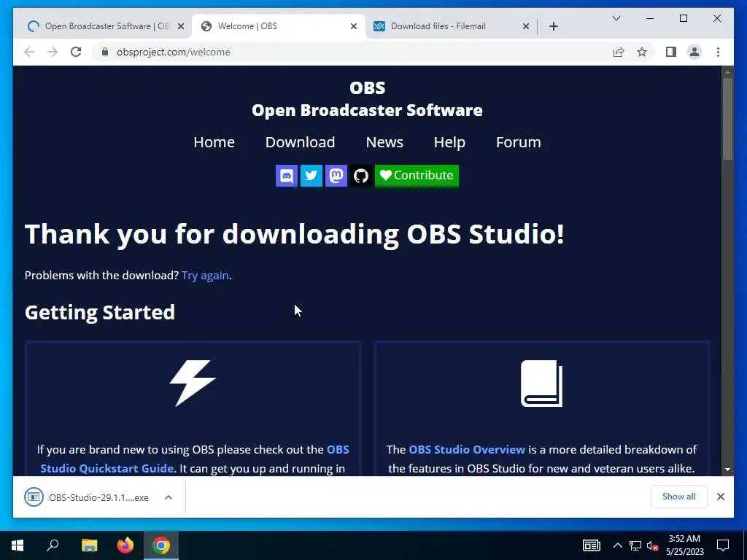Open the OBS Studio Overview link
Screen dimensions: 747x560
(467, 449)
